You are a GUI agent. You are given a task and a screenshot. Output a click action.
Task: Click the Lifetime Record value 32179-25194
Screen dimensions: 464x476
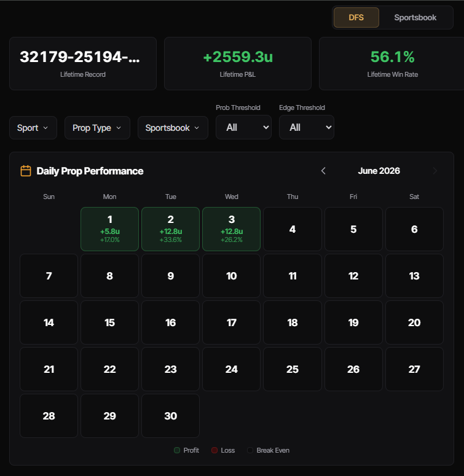tap(79, 57)
